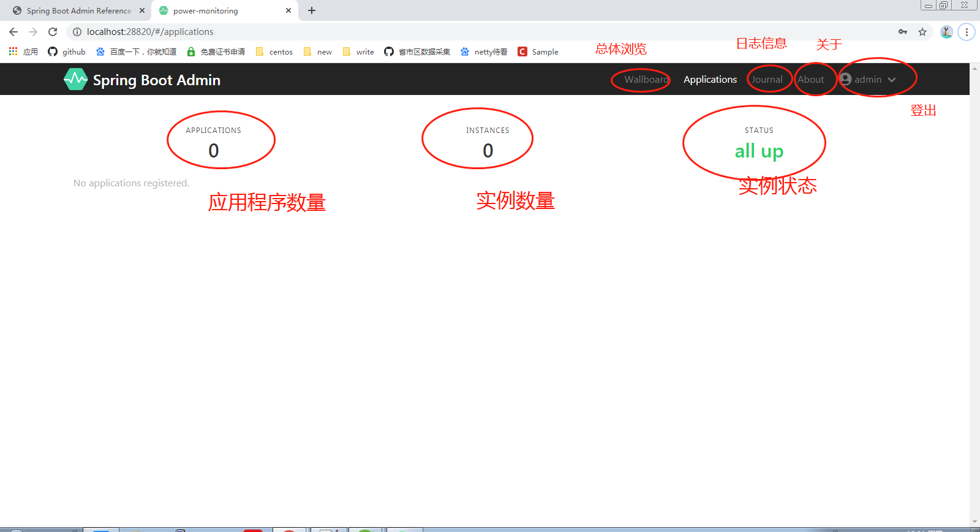Open a new browser tab
Screen dimensions: 980x532
point(312,10)
